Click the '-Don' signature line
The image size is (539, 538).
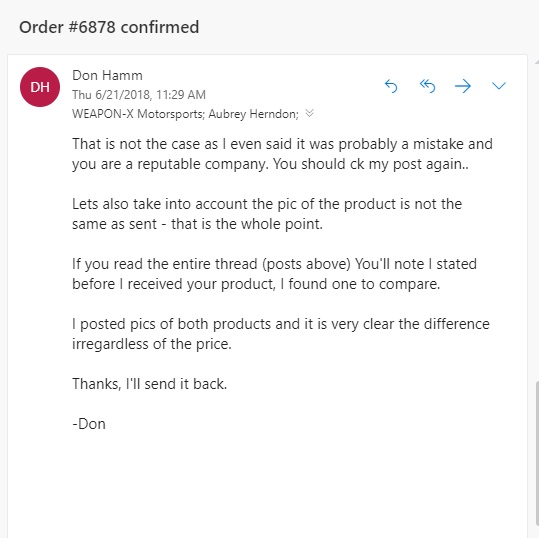(x=89, y=424)
